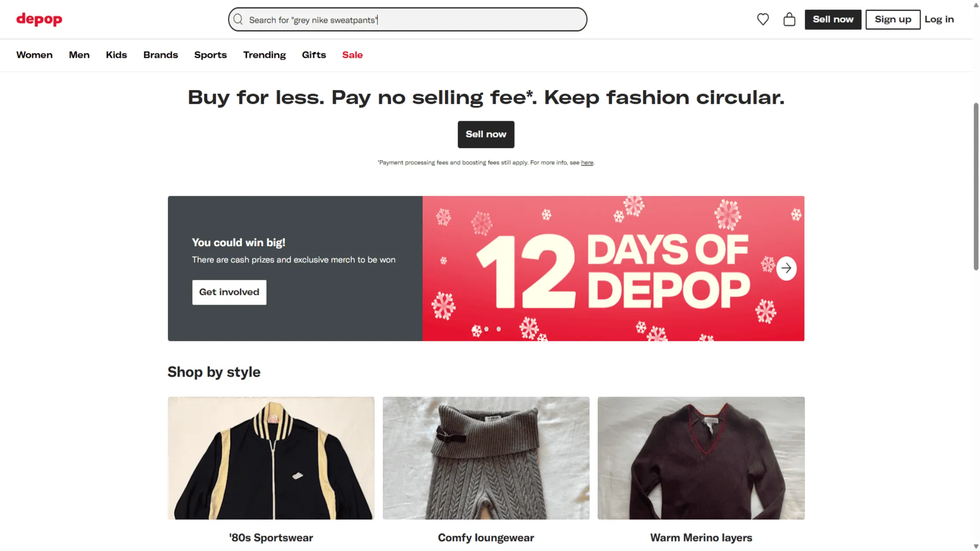Click the Sell now header button
This screenshot has width=980, height=551.
tap(833, 19)
